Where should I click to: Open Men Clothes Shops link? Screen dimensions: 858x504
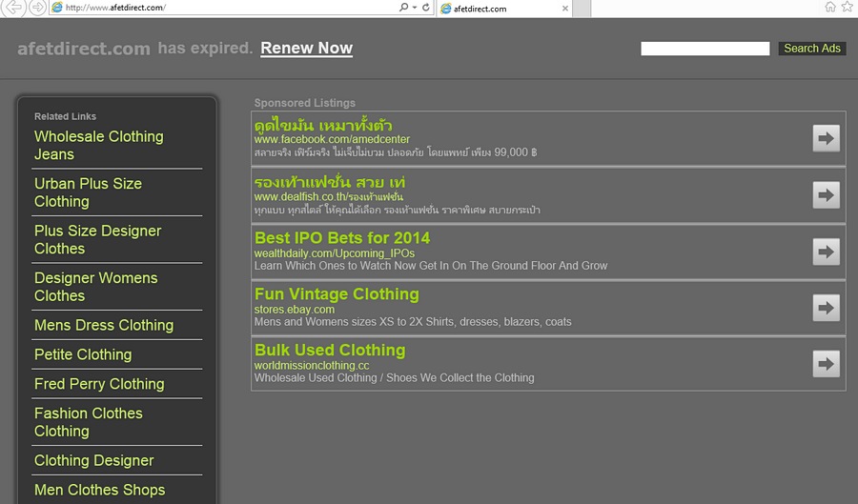tap(99, 490)
